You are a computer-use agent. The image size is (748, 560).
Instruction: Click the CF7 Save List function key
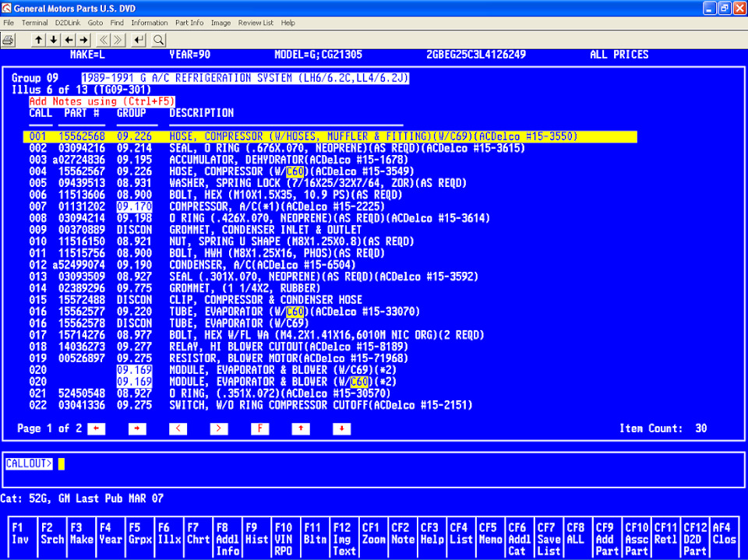click(x=549, y=537)
